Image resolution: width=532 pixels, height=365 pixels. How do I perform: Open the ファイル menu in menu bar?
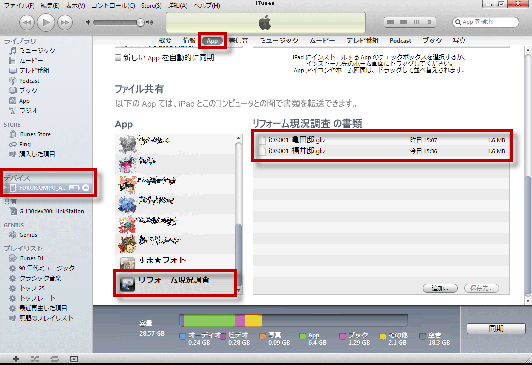click(19, 5)
